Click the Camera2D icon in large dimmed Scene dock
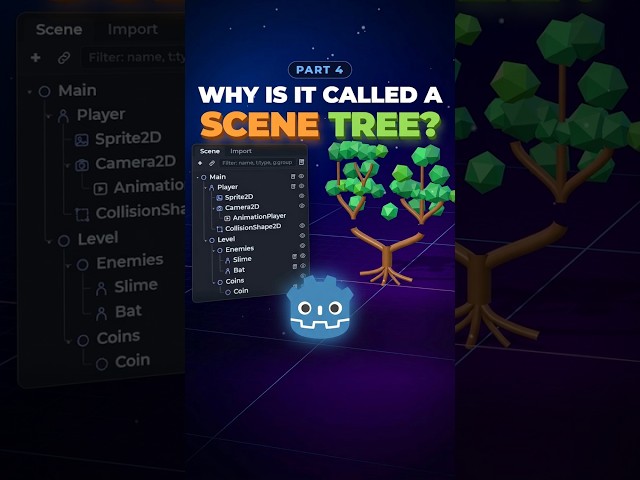Image resolution: width=640 pixels, height=480 pixels. click(x=82, y=165)
